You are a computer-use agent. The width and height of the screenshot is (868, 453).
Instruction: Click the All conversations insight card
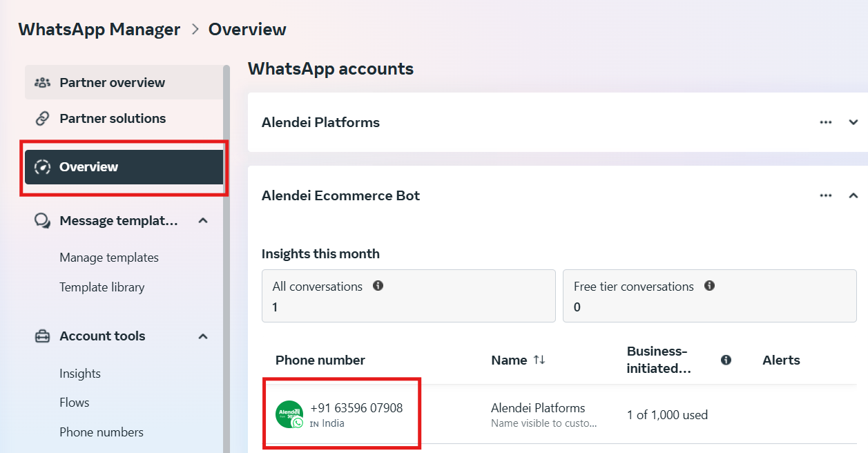tap(409, 296)
